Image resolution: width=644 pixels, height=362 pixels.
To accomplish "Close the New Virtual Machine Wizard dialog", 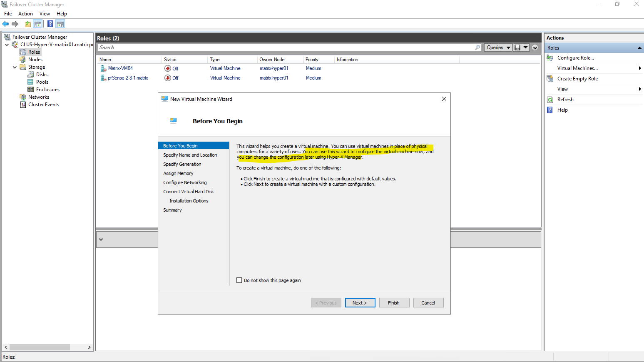I will [444, 99].
